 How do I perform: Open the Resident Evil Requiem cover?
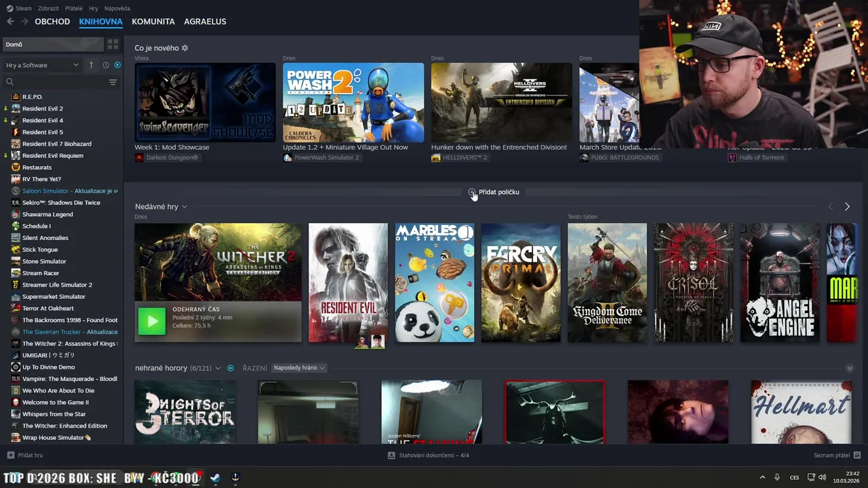click(x=348, y=283)
